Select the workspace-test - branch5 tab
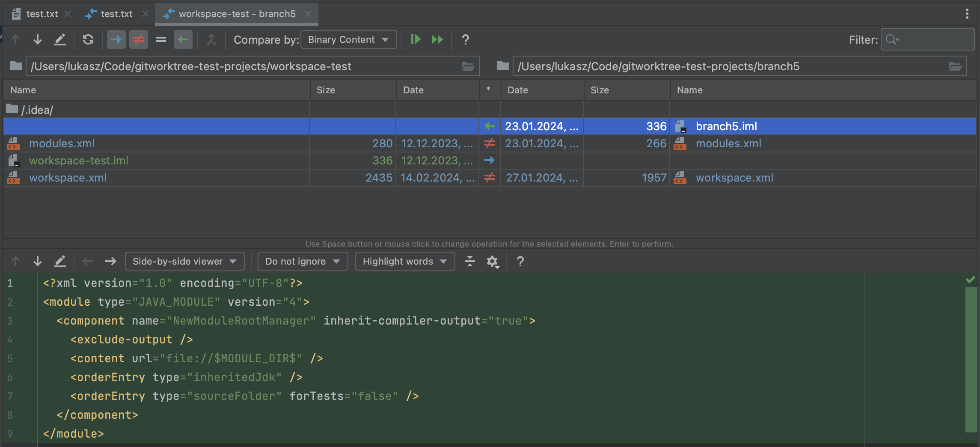The width and height of the screenshot is (980, 447). pyautogui.click(x=237, y=14)
